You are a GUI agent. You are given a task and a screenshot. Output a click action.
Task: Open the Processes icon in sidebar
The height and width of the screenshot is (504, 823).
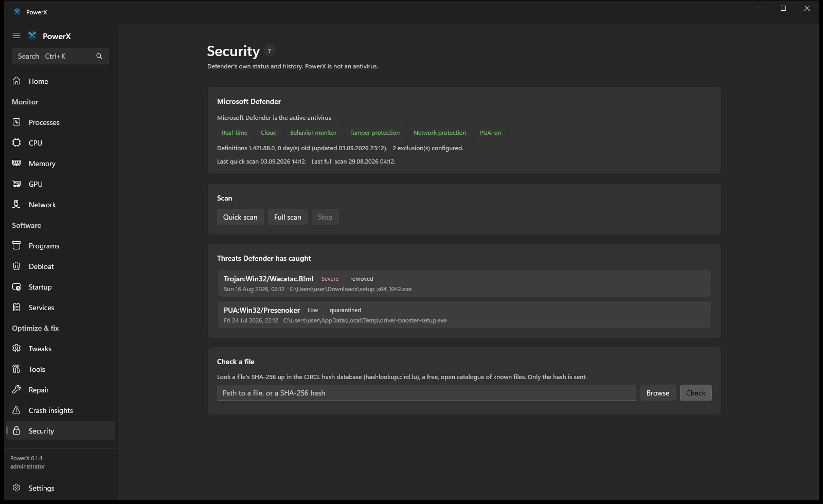pyautogui.click(x=16, y=122)
